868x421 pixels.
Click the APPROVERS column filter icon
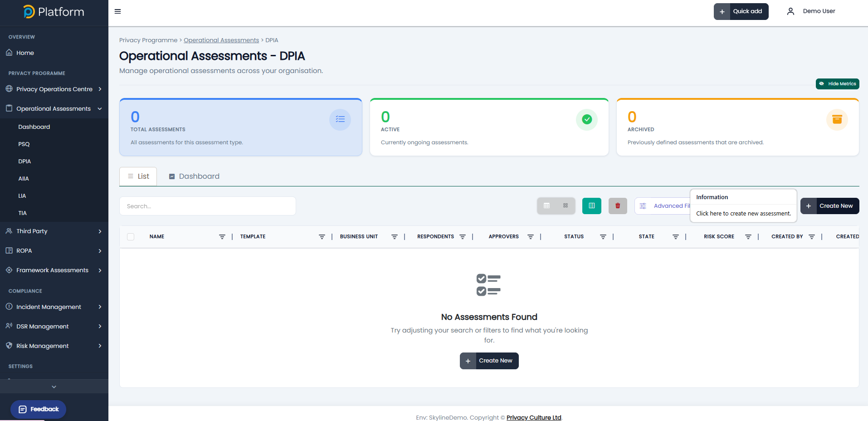tap(531, 237)
